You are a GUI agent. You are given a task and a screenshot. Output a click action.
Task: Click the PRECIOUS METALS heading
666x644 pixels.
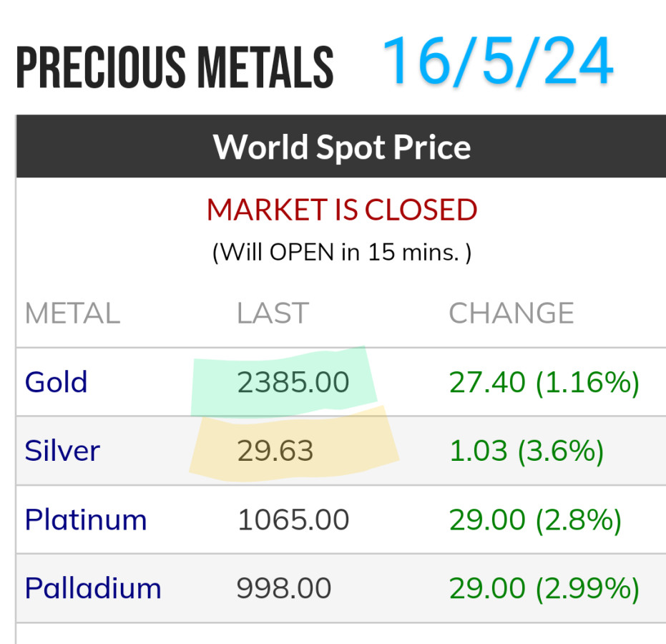click(x=175, y=68)
